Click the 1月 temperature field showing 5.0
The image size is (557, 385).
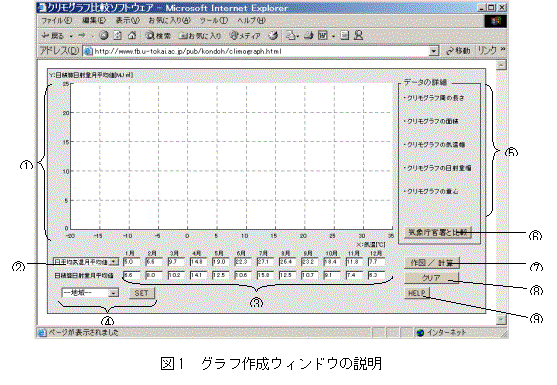click(x=131, y=262)
